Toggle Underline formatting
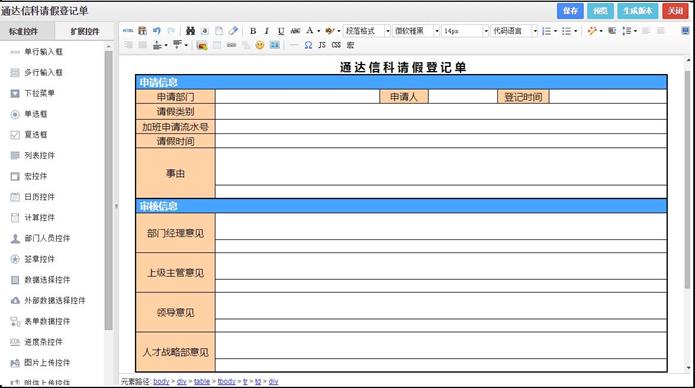Image resolution: width=695 pixels, height=388 pixels. 281,31
